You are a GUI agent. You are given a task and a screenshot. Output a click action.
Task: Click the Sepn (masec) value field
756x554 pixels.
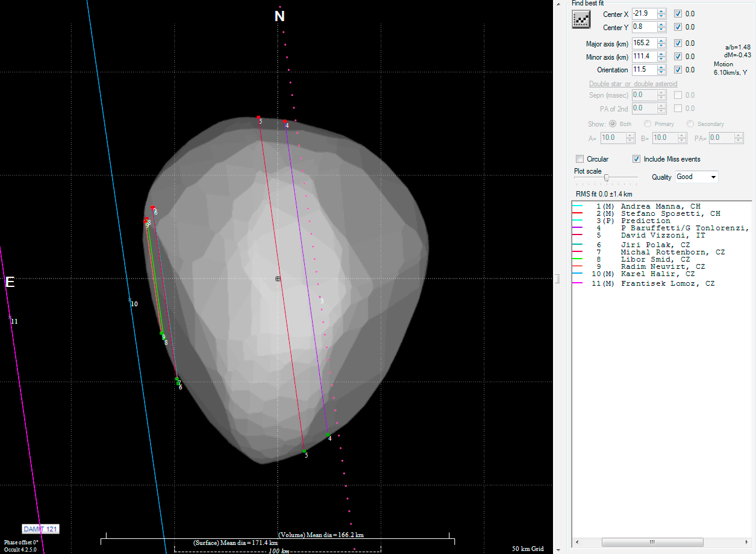[x=644, y=95]
